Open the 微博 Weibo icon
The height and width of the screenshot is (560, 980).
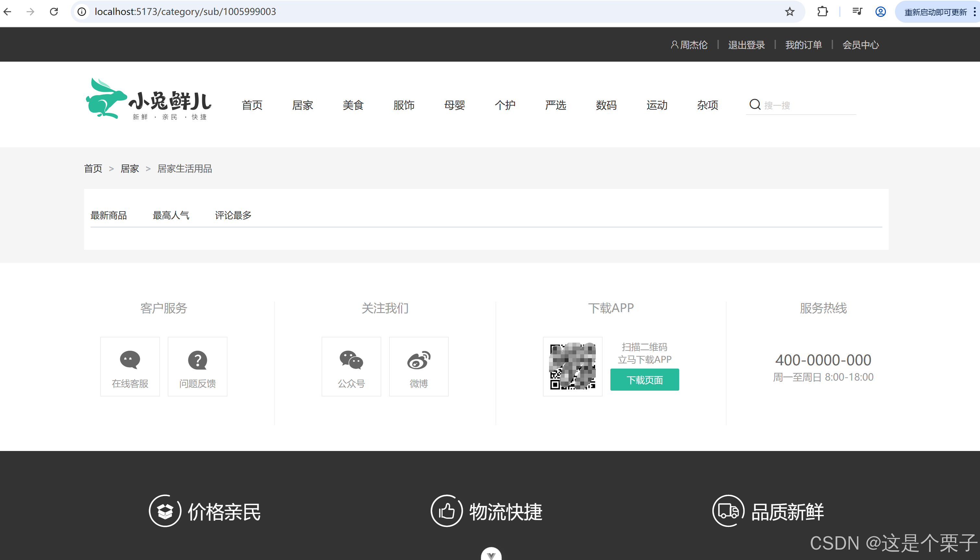point(419,360)
